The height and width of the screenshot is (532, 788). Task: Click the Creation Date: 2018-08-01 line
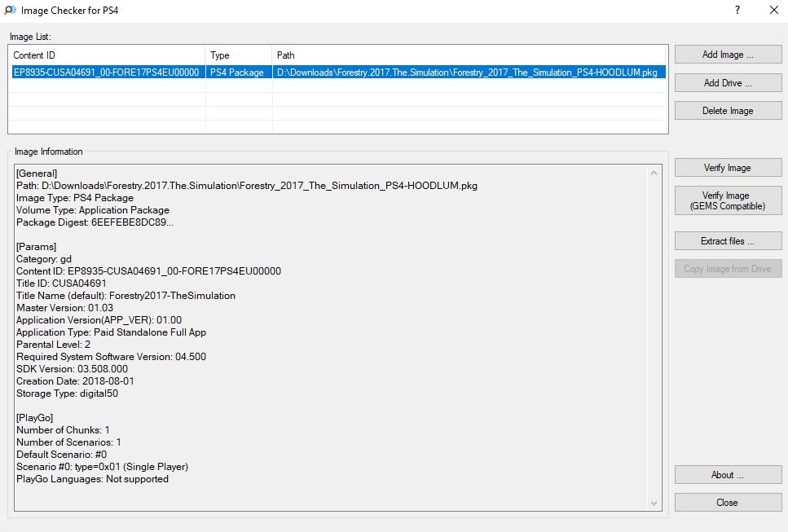pos(76,380)
